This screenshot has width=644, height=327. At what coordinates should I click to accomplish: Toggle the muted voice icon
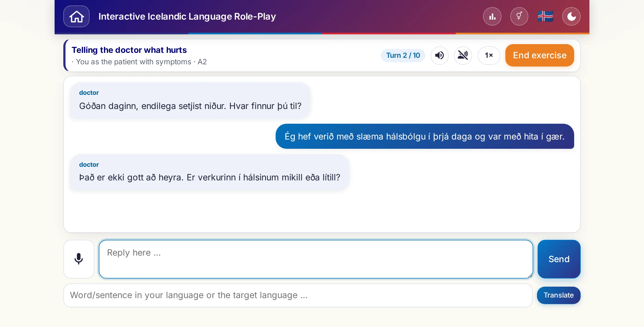tap(463, 55)
